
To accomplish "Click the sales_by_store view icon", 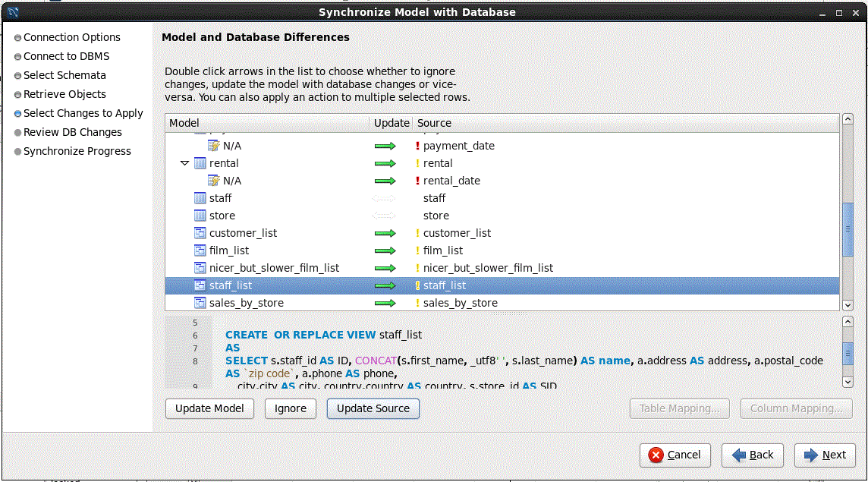I will [x=200, y=303].
